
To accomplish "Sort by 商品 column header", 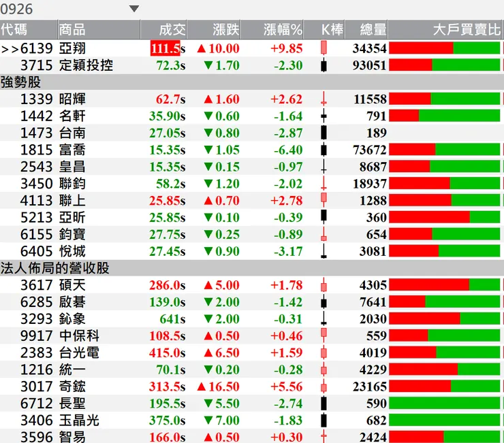I will coord(99,30).
